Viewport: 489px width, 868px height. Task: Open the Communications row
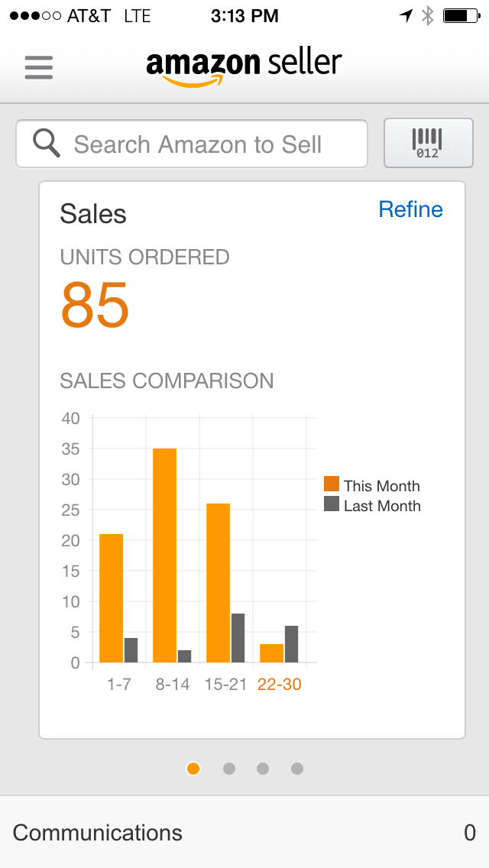pyautogui.click(x=244, y=832)
